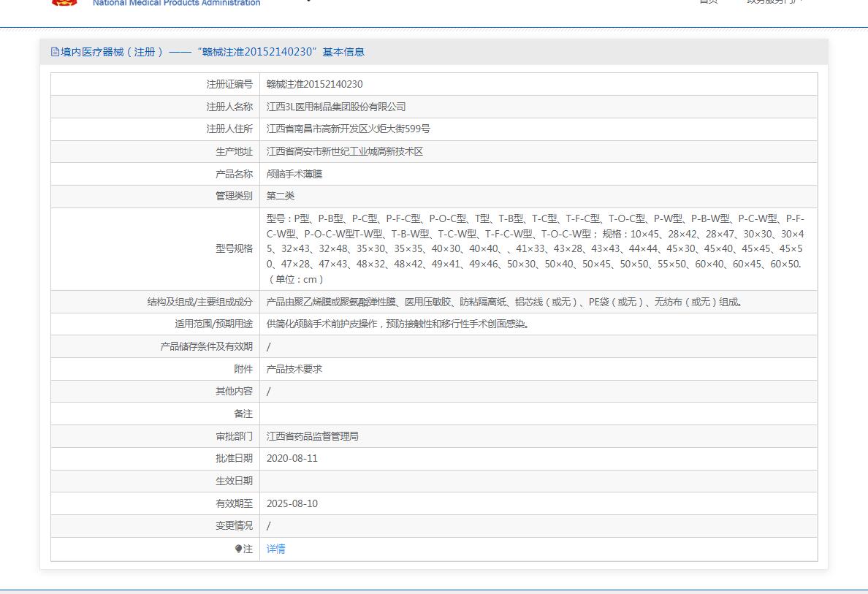Select composition text starting 产品由聚乙烯膜
The height and width of the screenshot is (594, 868).
[x=504, y=302]
